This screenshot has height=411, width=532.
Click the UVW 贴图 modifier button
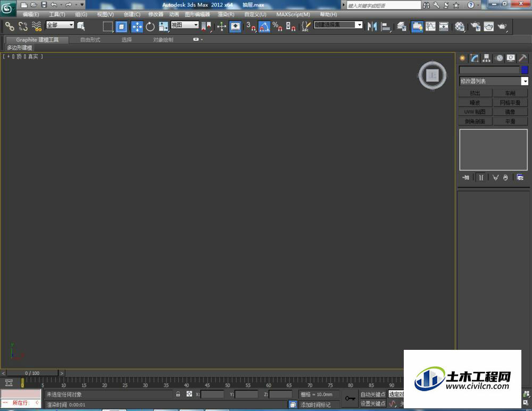click(475, 112)
